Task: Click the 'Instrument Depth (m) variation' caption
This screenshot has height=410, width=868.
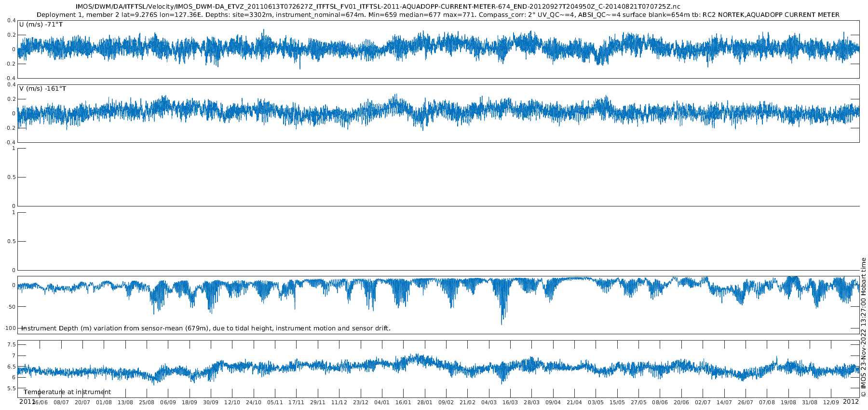Action: coord(206,328)
